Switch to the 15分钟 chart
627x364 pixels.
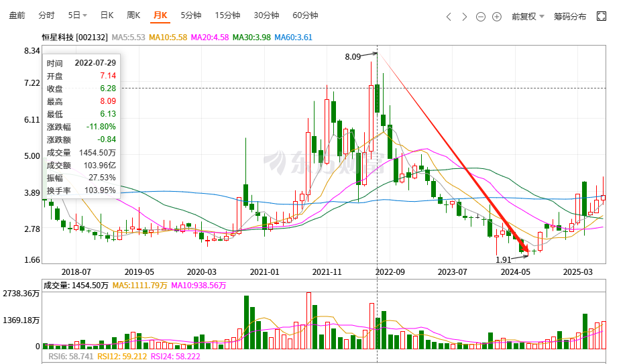click(x=227, y=15)
